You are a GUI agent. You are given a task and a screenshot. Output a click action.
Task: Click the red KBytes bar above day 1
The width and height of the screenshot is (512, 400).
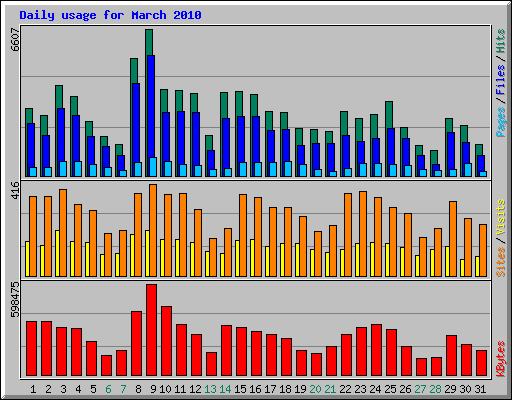click(x=31, y=349)
